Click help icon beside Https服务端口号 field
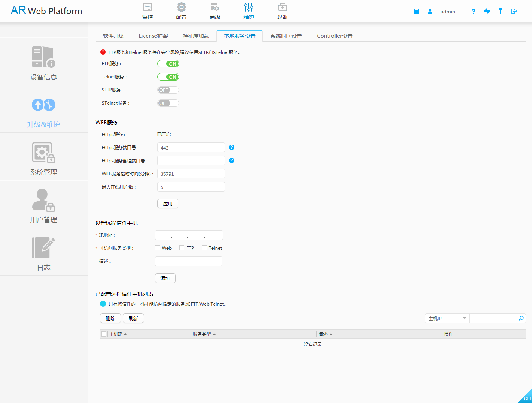The width and height of the screenshot is (532, 403). (232, 147)
